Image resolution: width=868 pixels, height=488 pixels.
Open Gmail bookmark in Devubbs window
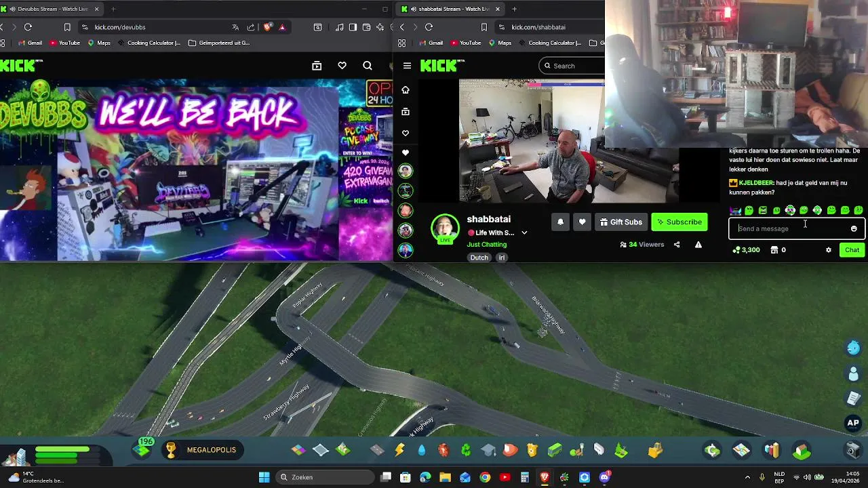(x=30, y=43)
